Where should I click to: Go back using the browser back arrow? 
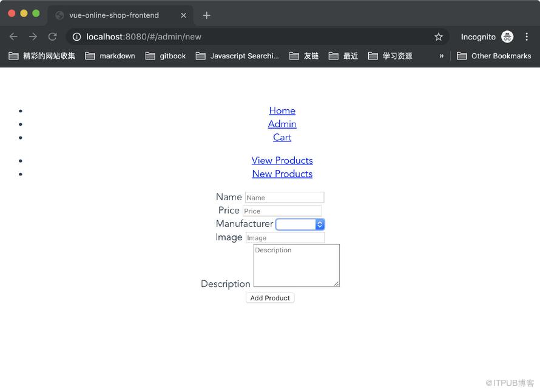[13, 36]
